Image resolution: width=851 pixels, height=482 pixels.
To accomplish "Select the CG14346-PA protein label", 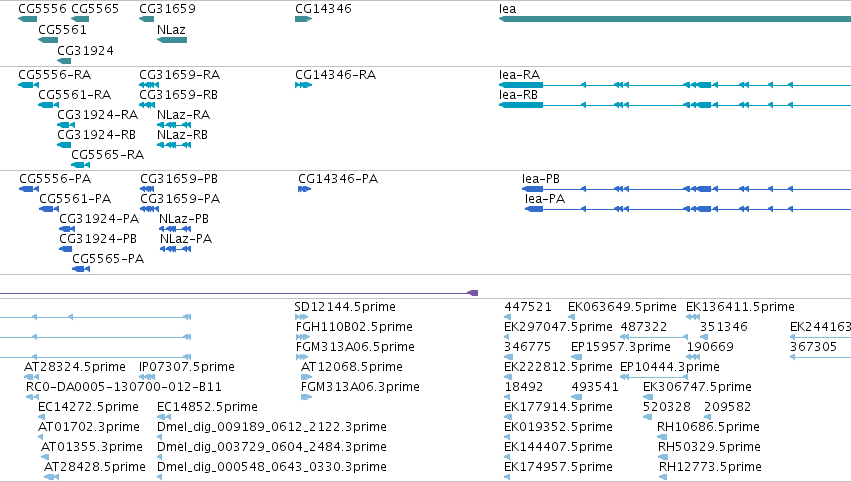I will click(x=338, y=179).
